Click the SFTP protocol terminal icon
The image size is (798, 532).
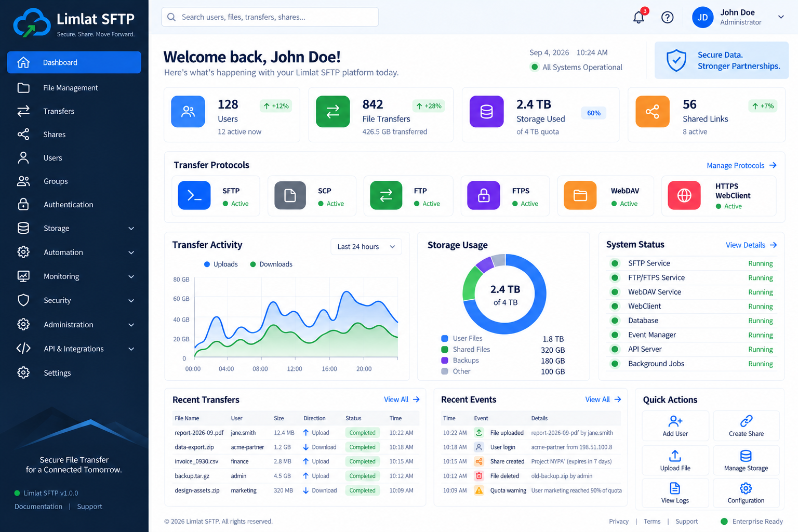194,195
